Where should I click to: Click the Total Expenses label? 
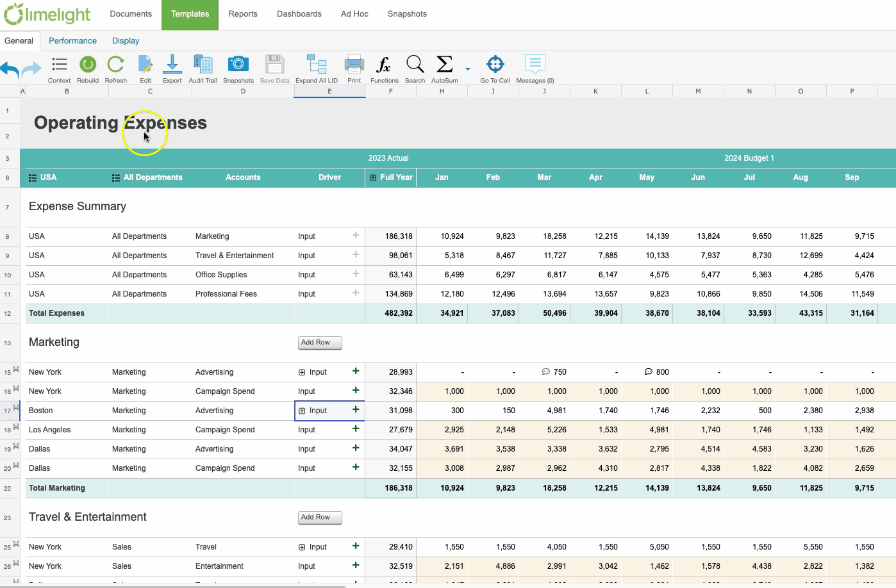click(x=56, y=313)
